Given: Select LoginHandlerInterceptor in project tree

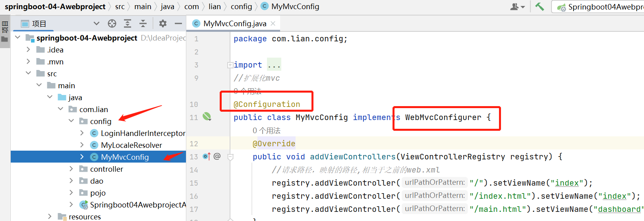Looking at the screenshot, I should pyautogui.click(x=143, y=133).
